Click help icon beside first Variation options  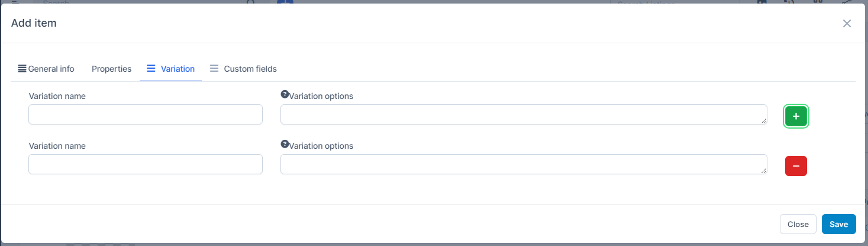click(285, 94)
